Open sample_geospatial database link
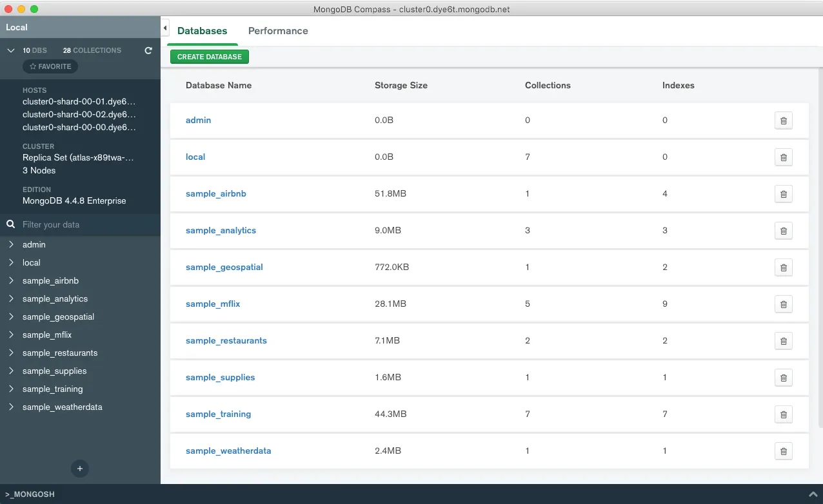Image resolution: width=823 pixels, height=504 pixels. coord(224,267)
